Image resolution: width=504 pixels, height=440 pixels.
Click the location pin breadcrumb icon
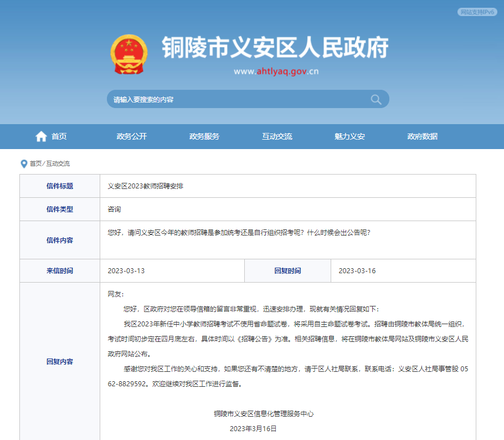[24, 164]
